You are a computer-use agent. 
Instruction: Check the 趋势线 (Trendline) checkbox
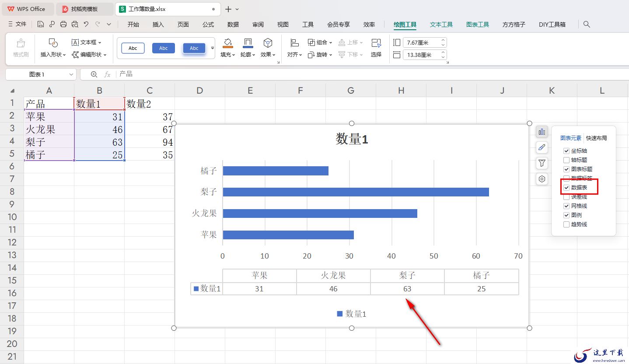click(x=566, y=224)
